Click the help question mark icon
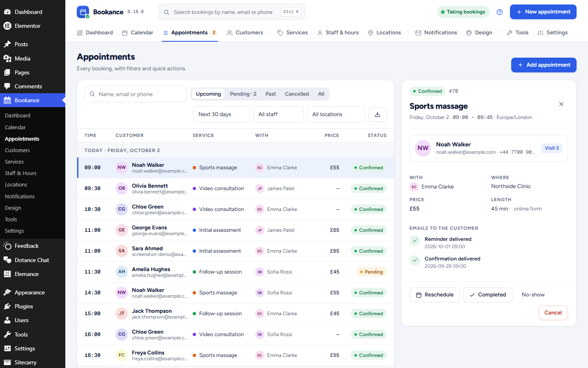Image resolution: width=588 pixels, height=368 pixels. 499,12
